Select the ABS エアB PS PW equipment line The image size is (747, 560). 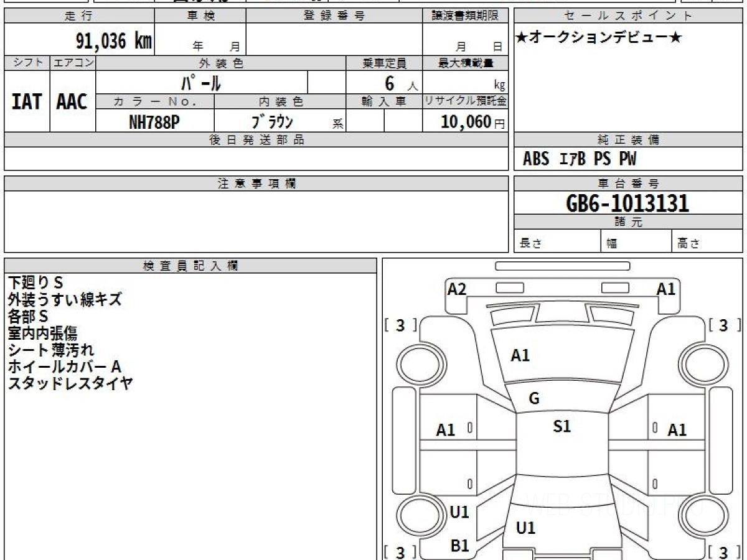click(580, 159)
